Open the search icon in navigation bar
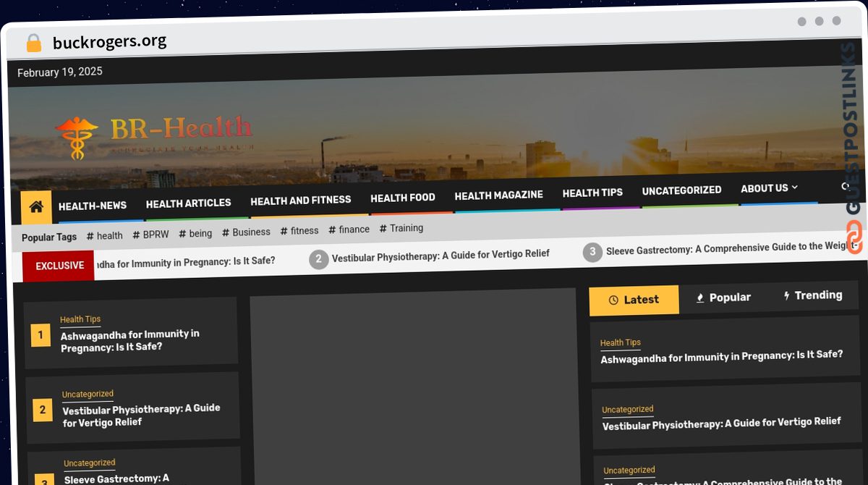868x485 pixels. 845,187
